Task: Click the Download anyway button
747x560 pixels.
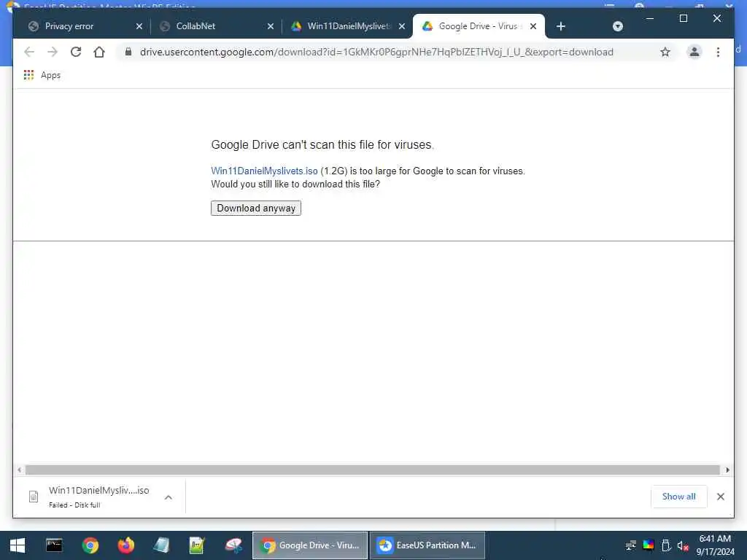Action: pyautogui.click(x=256, y=208)
